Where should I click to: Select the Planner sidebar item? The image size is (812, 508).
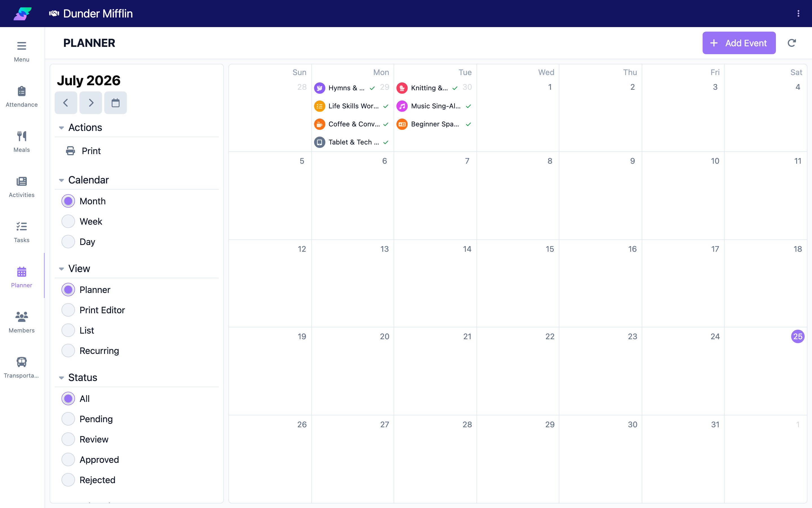point(21,277)
